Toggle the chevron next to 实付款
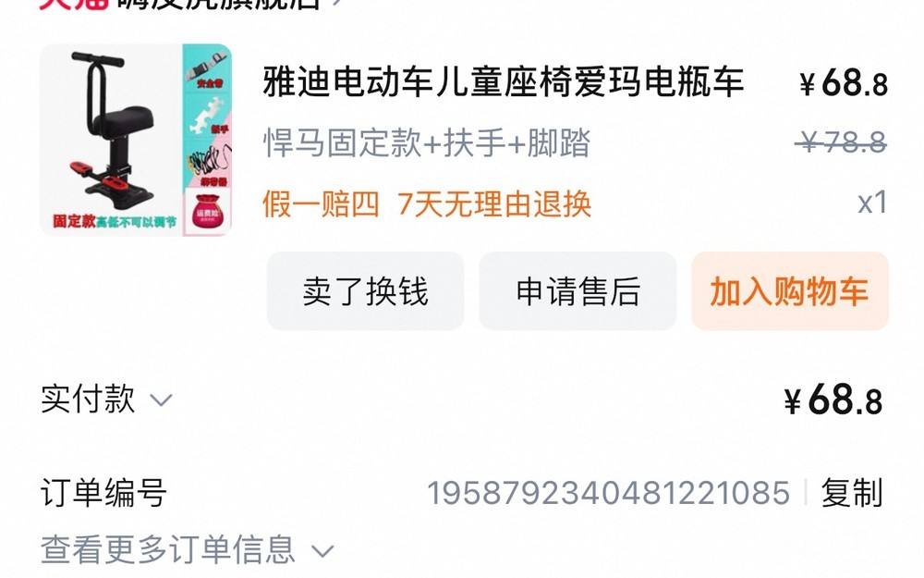 point(161,400)
